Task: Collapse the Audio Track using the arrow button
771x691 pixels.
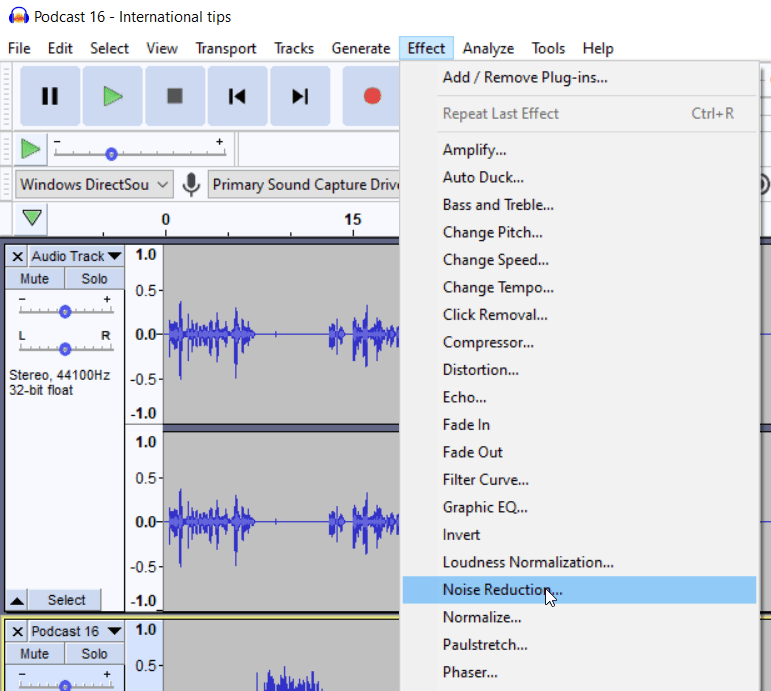Action: (x=17, y=600)
